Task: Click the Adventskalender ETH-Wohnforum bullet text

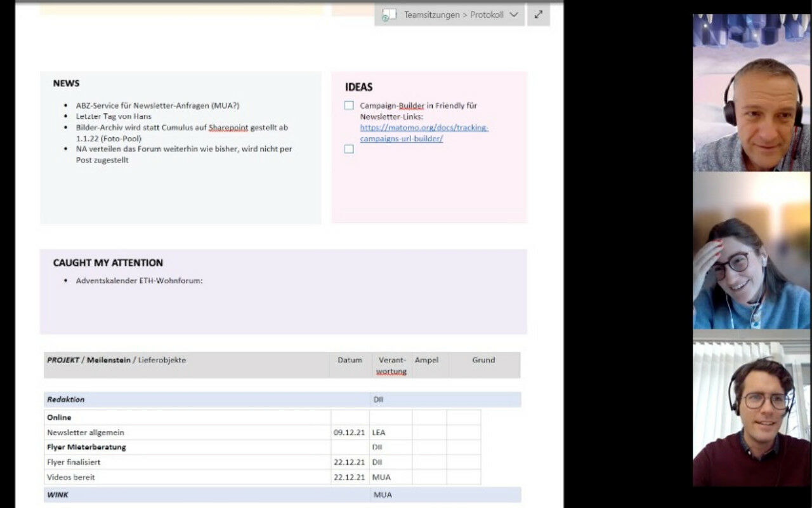Action: pyautogui.click(x=139, y=281)
